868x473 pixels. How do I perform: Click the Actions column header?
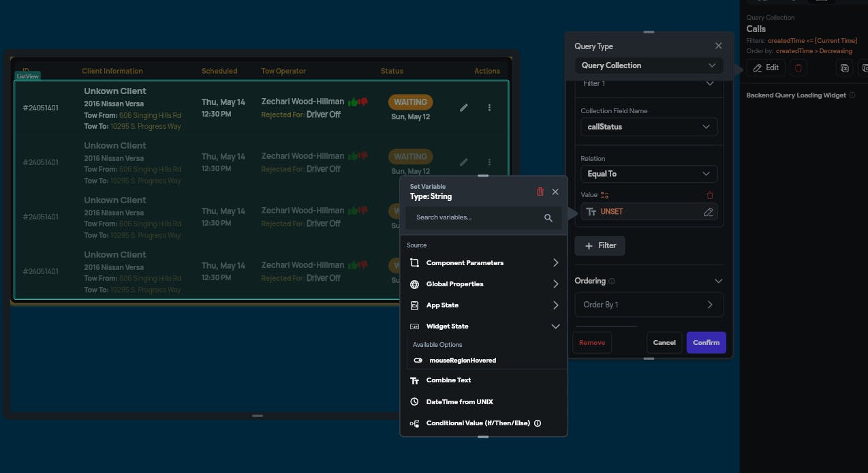click(x=487, y=71)
